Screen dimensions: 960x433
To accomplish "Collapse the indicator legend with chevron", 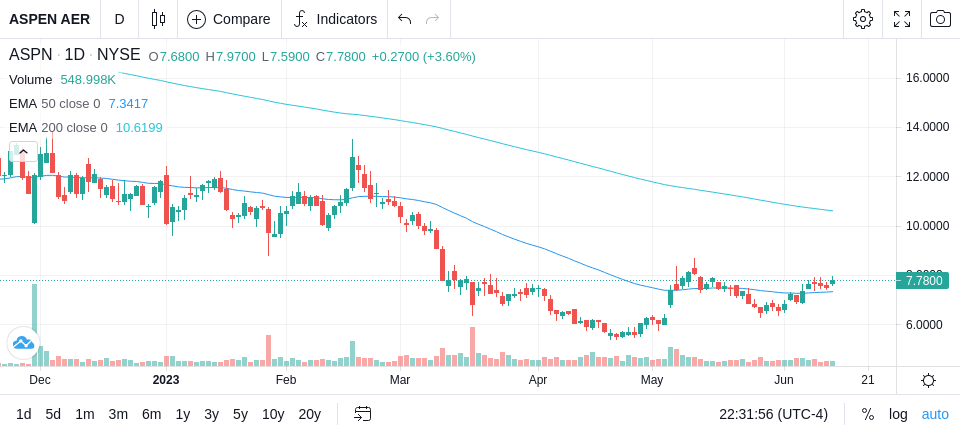I will click(23, 151).
